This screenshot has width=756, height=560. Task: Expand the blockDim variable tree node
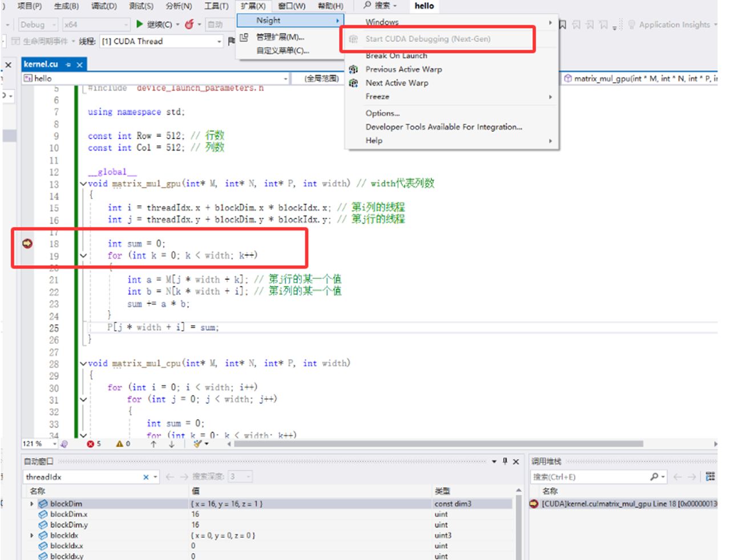(32, 504)
